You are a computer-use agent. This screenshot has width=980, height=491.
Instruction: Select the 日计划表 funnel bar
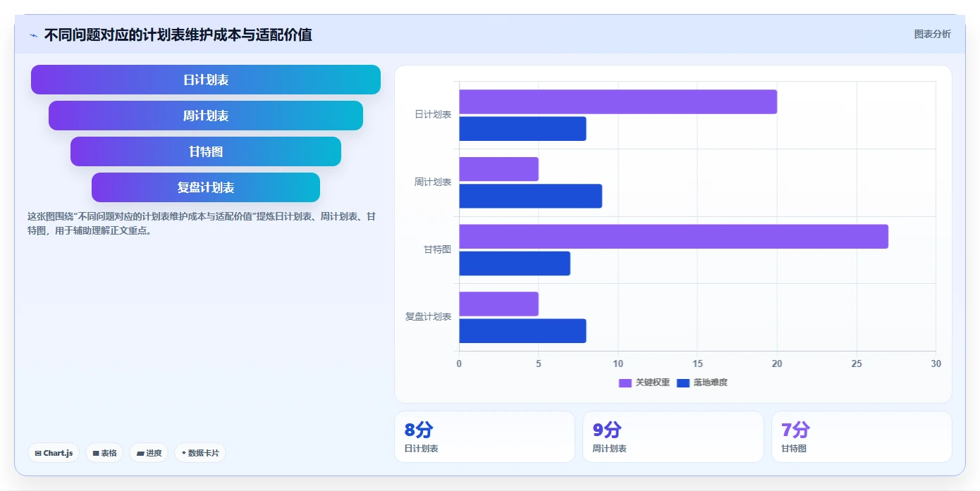tap(206, 80)
